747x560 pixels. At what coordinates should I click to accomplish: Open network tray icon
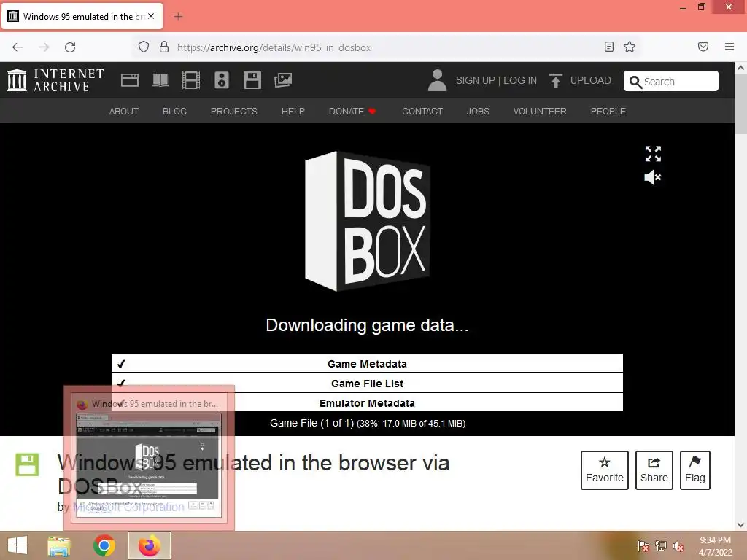[661, 545]
